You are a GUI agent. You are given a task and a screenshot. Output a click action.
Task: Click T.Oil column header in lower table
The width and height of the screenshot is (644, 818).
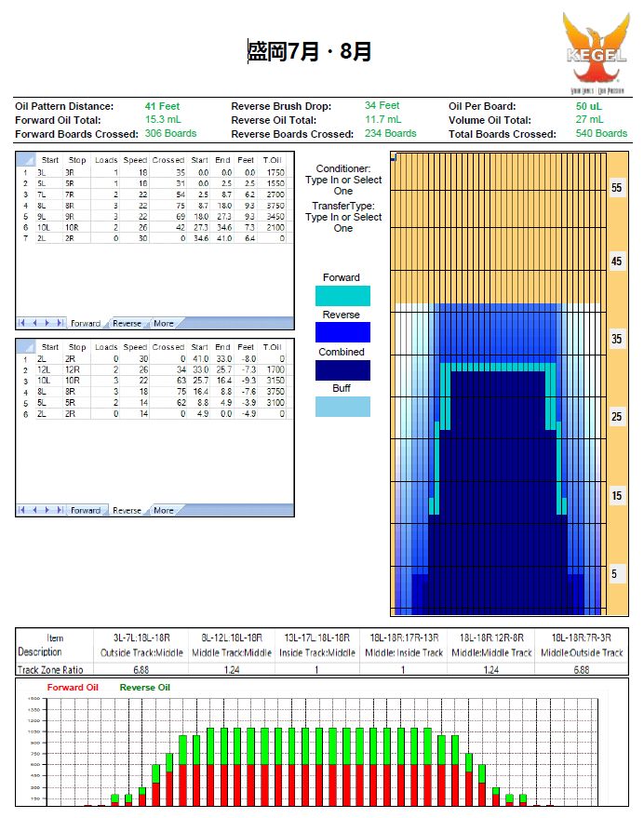[272, 346]
